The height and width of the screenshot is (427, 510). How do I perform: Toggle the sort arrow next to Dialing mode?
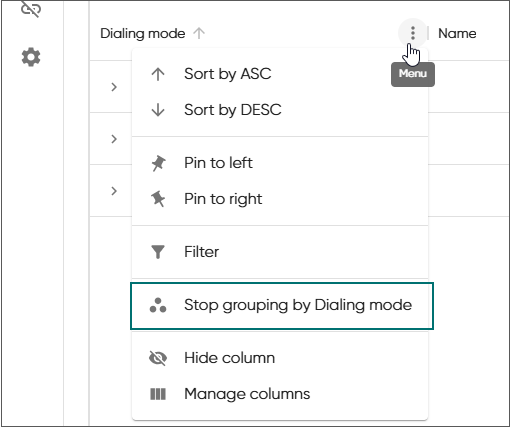(x=199, y=33)
